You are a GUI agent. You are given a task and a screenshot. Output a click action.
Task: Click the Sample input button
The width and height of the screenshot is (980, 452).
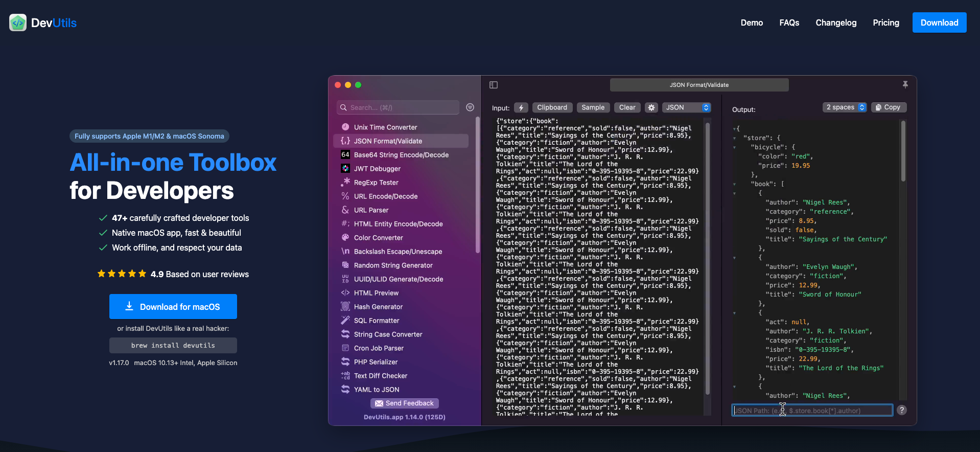click(593, 107)
